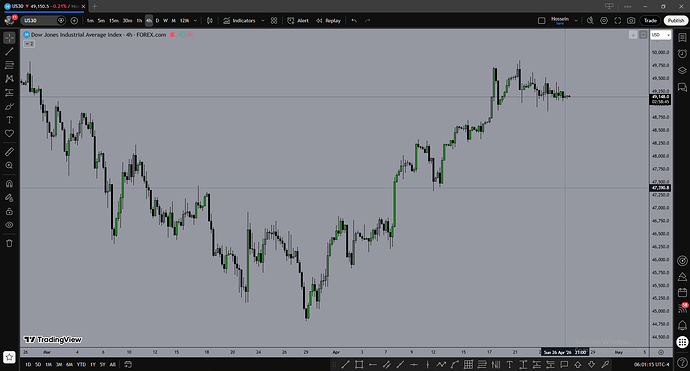Select rectangle tool in bottom drawing toolbar
The width and height of the screenshot is (690, 371).
[x=359, y=364]
